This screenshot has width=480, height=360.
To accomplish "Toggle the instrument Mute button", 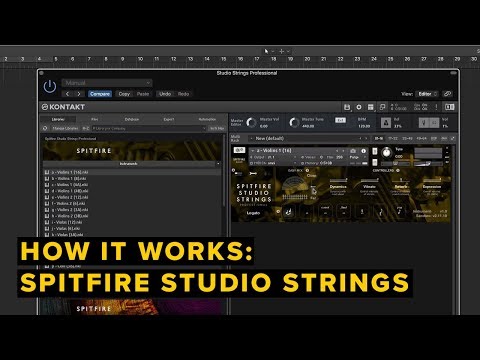I will (x=375, y=162).
